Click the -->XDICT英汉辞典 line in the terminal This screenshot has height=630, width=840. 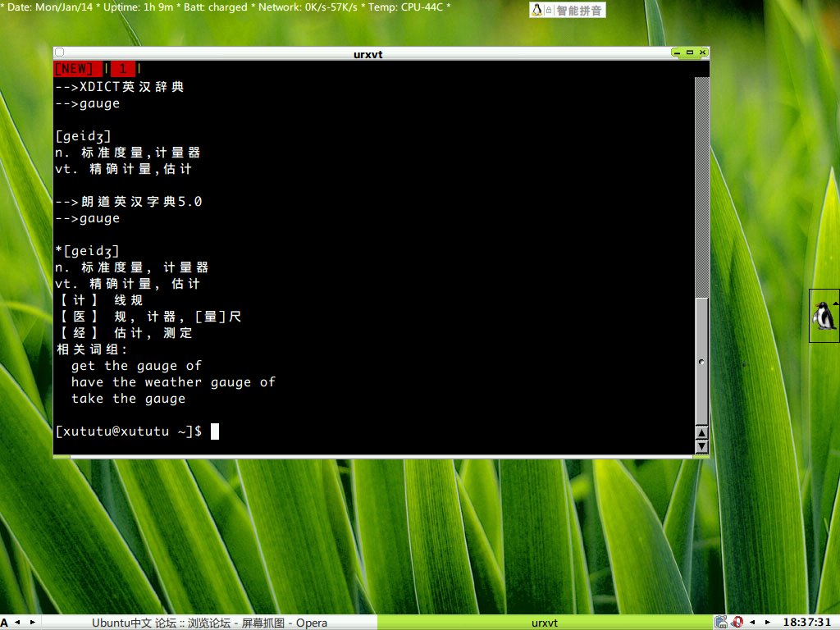tap(120, 87)
